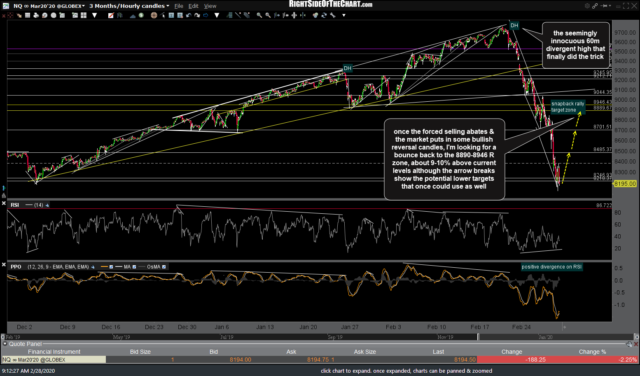Click the four-square chart layout icon
Screen dimensions: 640x376
(x=84, y=15)
